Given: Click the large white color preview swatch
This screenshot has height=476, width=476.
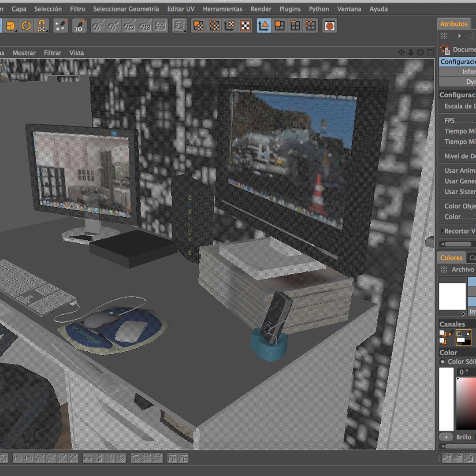Looking at the screenshot, I should 452,296.
